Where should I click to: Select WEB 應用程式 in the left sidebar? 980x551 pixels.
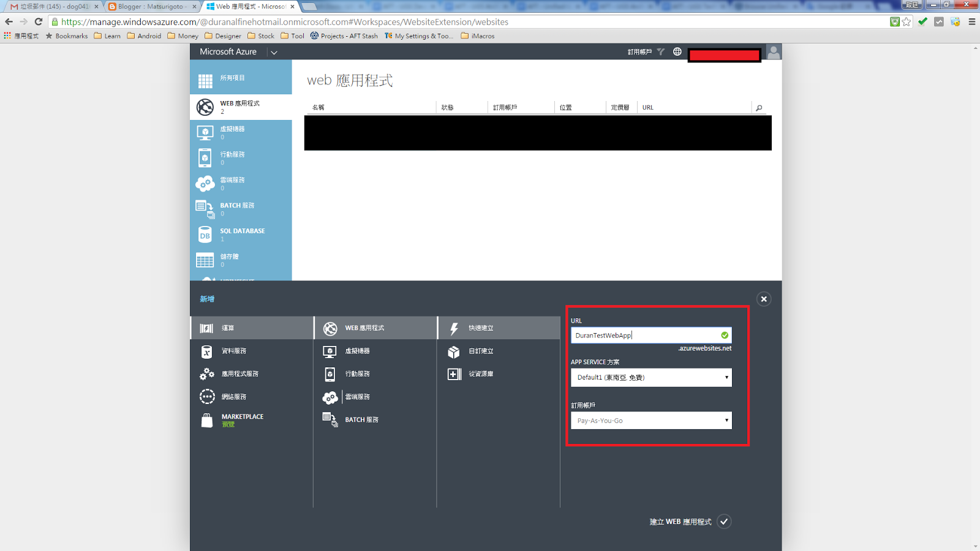pyautogui.click(x=241, y=107)
